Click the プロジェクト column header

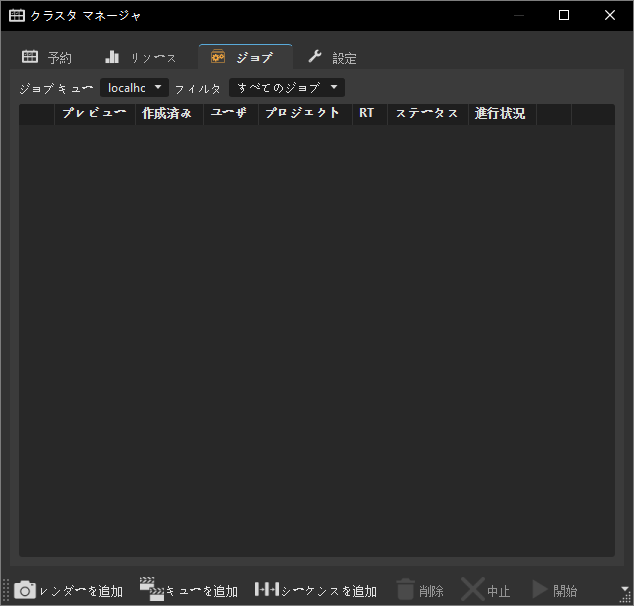tap(305, 114)
